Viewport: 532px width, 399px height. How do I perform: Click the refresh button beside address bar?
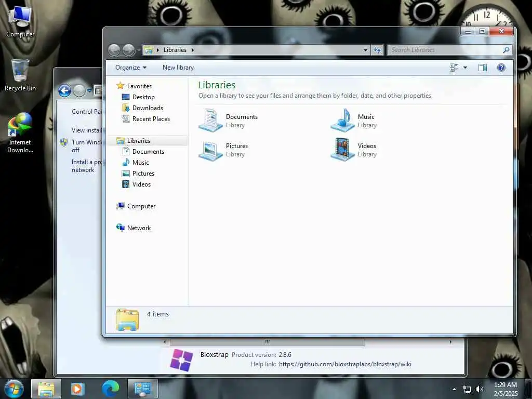tap(377, 50)
